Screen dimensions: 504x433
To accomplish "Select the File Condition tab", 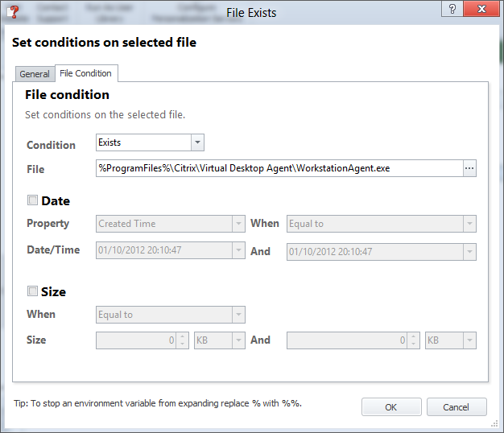I will (x=86, y=73).
